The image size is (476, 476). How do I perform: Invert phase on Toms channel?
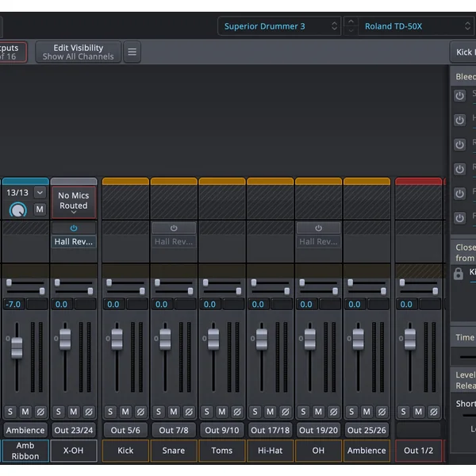click(x=237, y=412)
